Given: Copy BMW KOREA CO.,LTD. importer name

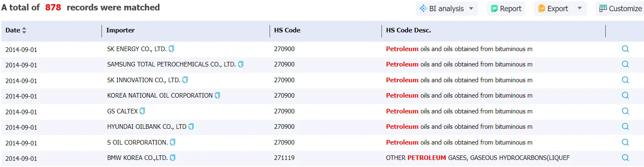Looking at the screenshot, I should 173,158.
